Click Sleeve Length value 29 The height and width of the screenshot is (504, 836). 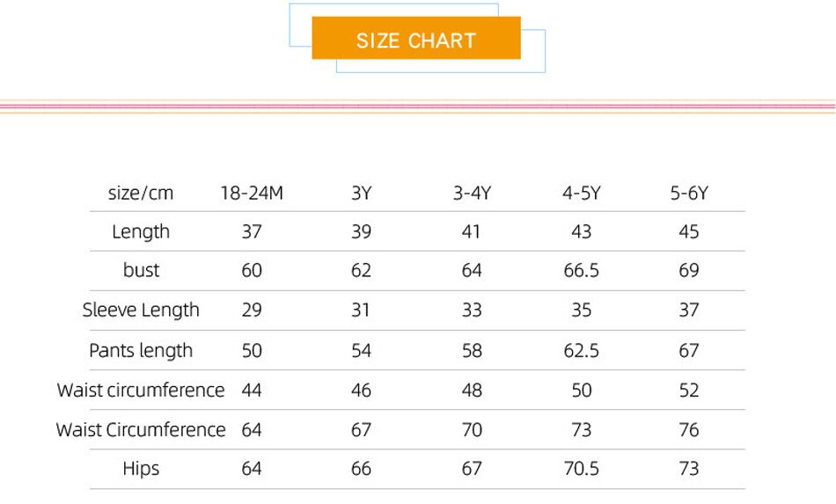(x=252, y=310)
